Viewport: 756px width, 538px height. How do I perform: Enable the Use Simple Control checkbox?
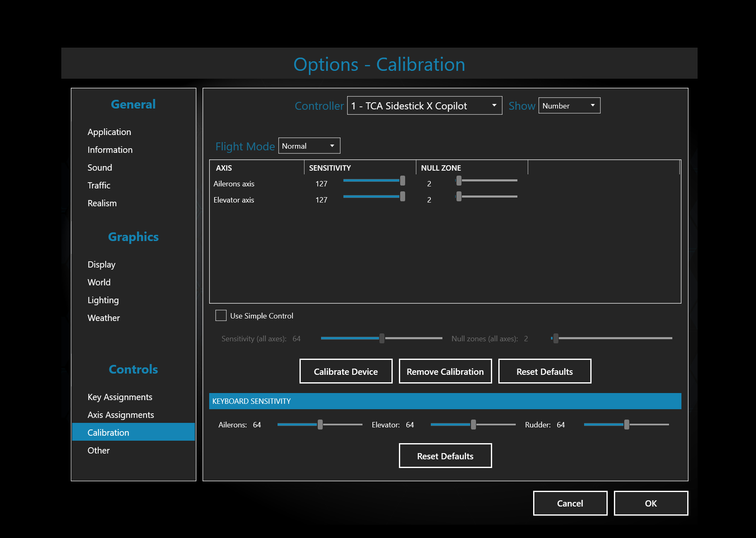(x=221, y=316)
